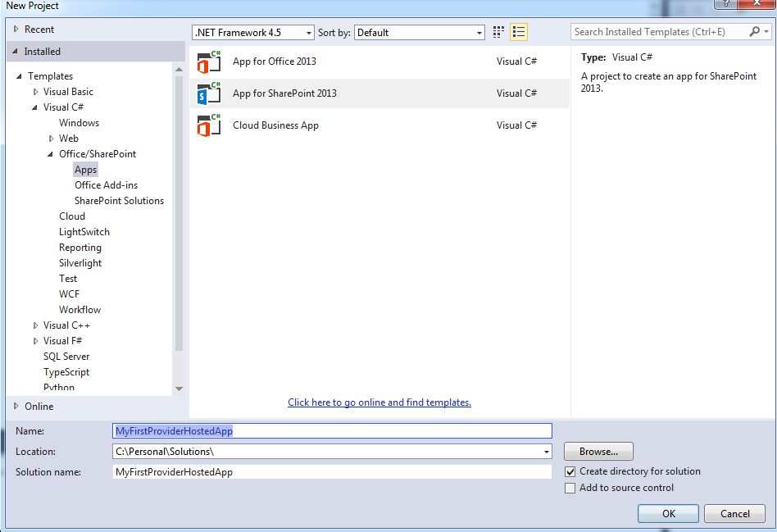The width and height of the screenshot is (777, 532).
Task: Click the App for Office 2013 template icon
Action: [x=209, y=62]
